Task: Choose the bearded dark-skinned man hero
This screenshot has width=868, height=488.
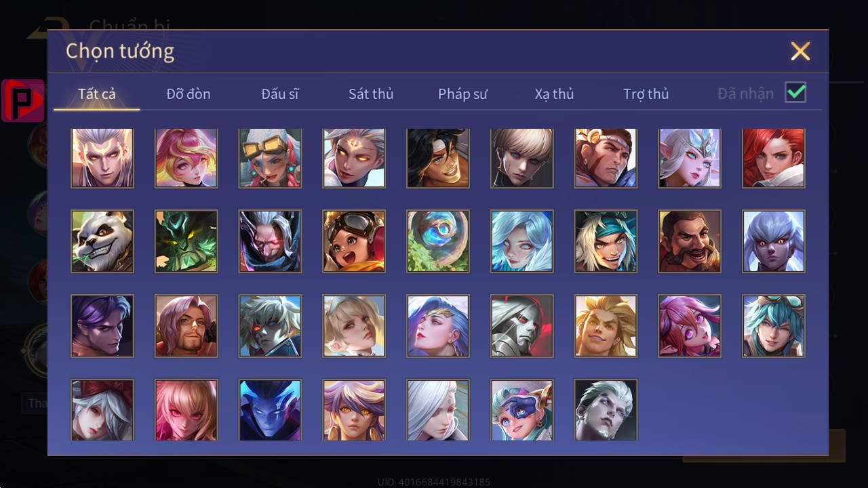Action: (690, 241)
